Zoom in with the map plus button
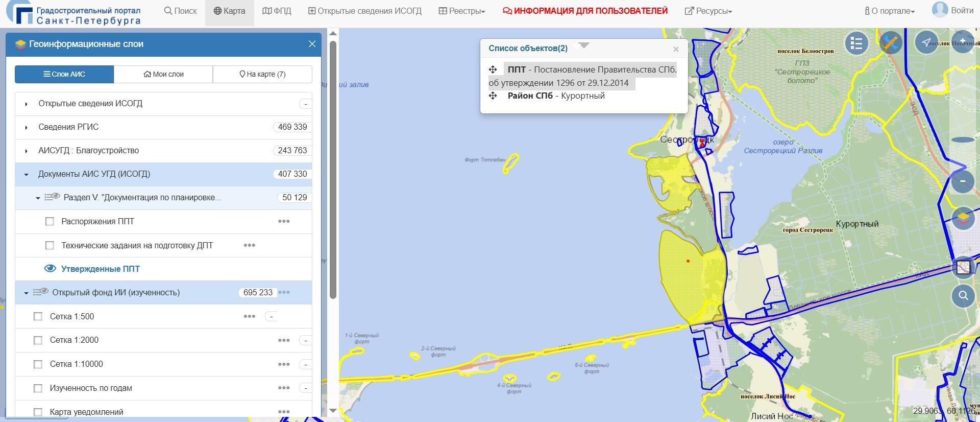The image size is (980, 422). click(x=963, y=41)
